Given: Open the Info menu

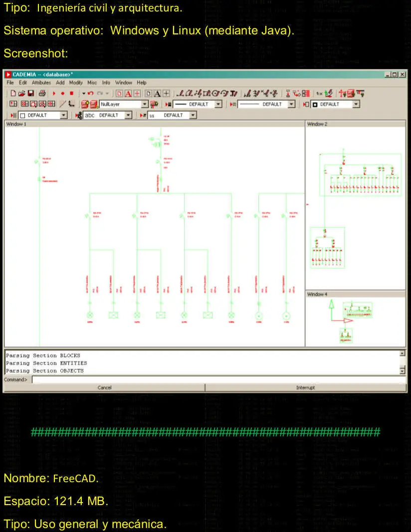Looking at the screenshot, I should click(x=106, y=82).
